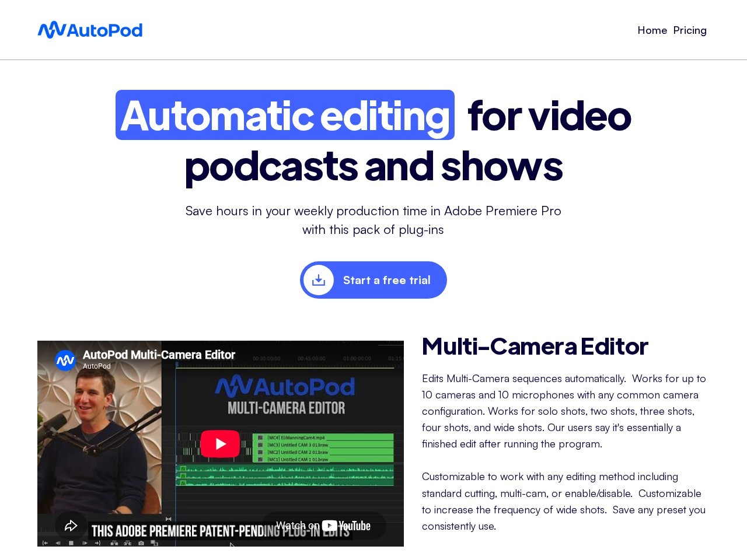Click the YouTube logo in video overlay
Image resolution: width=747 pixels, height=560 pixels.
coord(346,526)
